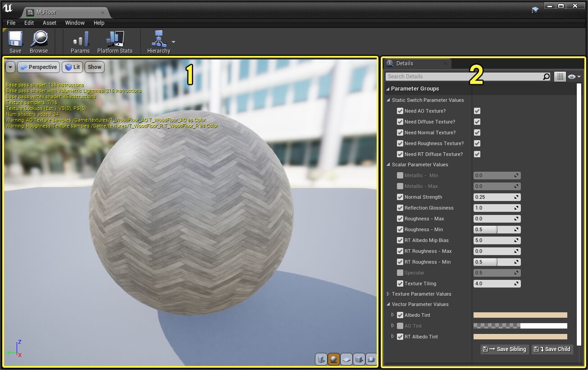
Task: Click the Save Sibling button
Action: click(504, 349)
